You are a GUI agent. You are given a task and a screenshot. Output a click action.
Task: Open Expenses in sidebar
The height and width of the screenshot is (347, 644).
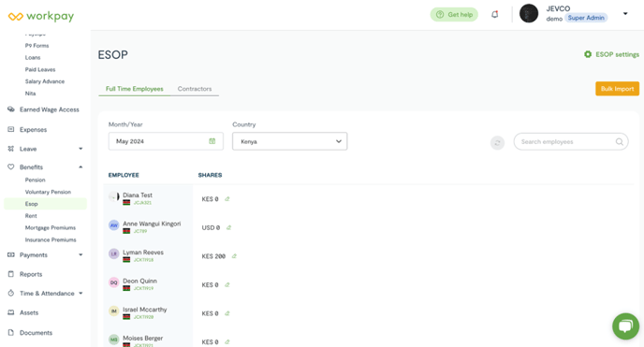click(34, 130)
